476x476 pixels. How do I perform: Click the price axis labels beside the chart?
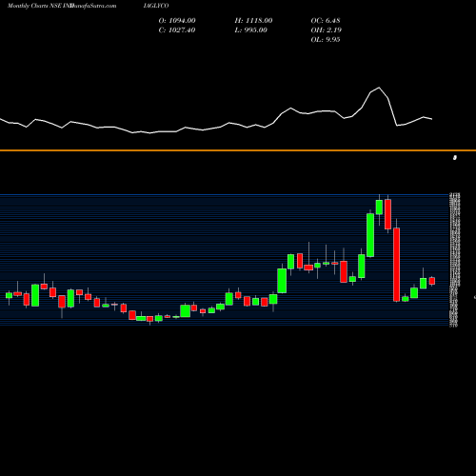[454, 260]
